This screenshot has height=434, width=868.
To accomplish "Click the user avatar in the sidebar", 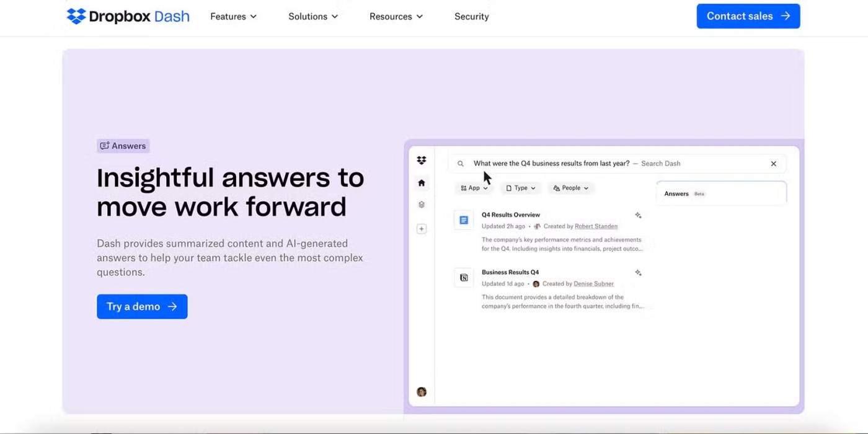I will click(422, 392).
